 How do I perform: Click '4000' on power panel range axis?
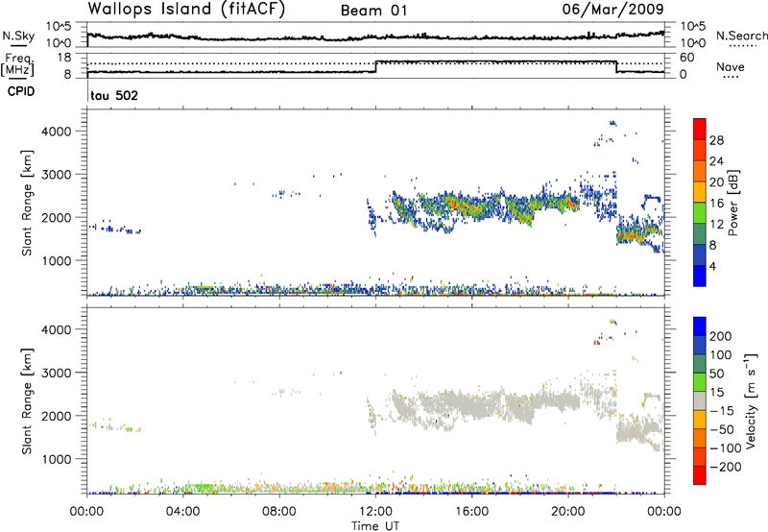point(57,132)
